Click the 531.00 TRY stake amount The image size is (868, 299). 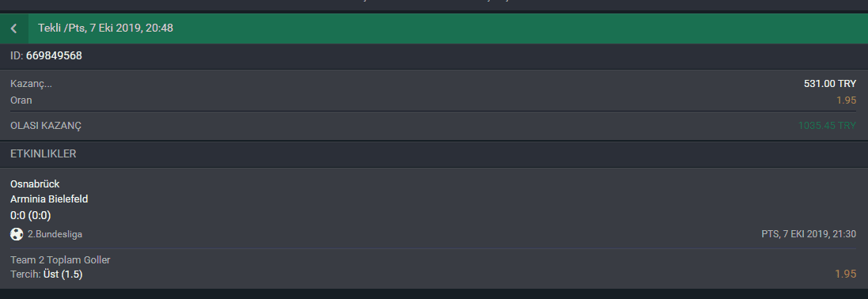(x=830, y=84)
